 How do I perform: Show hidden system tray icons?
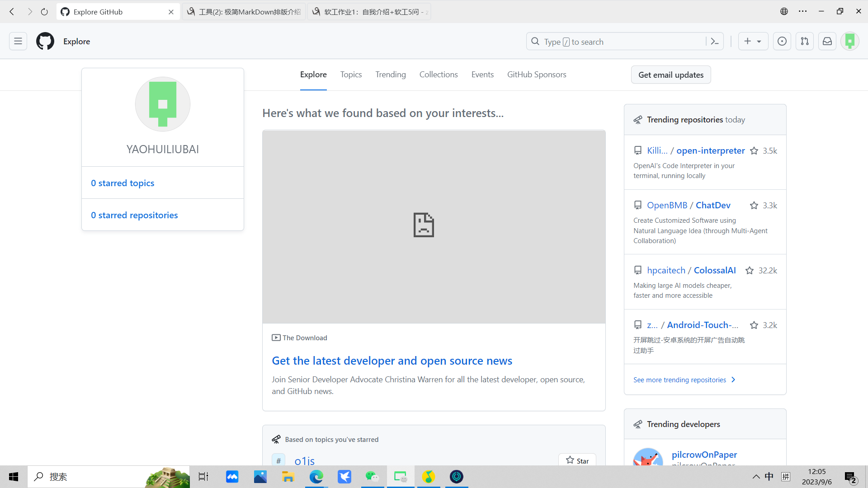click(756, 477)
